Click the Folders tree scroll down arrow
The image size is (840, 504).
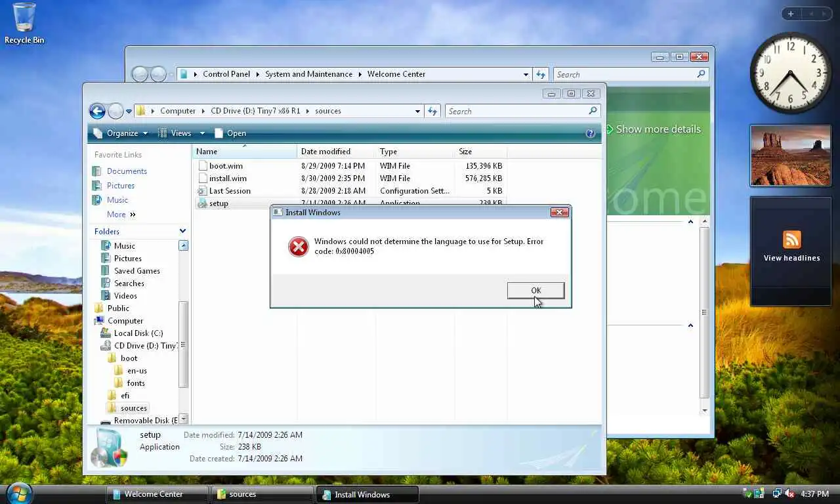click(x=183, y=419)
